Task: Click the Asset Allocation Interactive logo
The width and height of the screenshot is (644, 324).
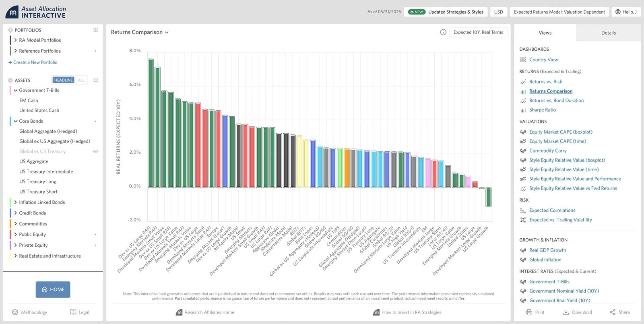Action: pos(35,12)
